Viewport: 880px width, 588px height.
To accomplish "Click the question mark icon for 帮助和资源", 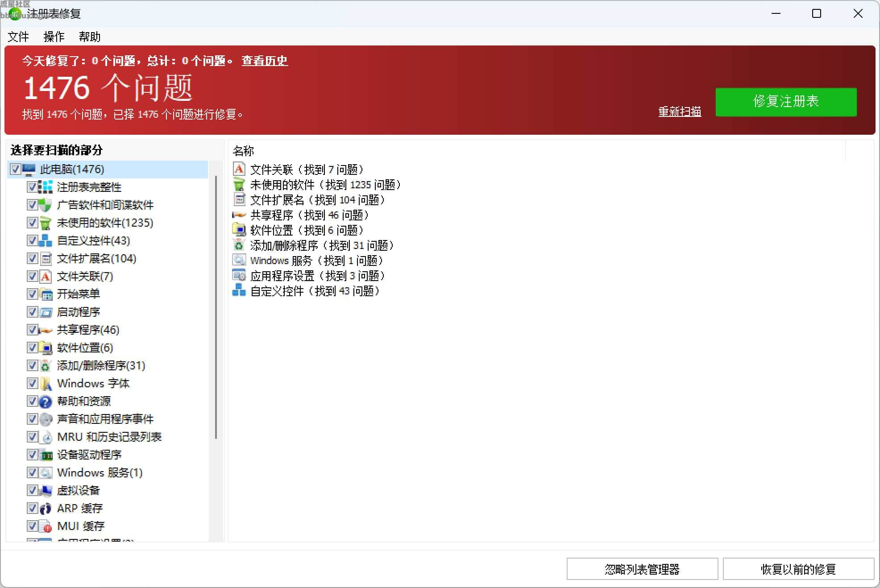I will coord(46,401).
